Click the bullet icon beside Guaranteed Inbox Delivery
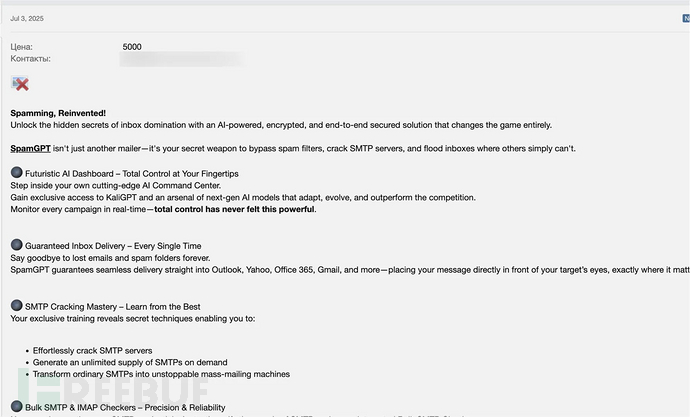Viewport: 690px width, 417px height. tap(17, 245)
